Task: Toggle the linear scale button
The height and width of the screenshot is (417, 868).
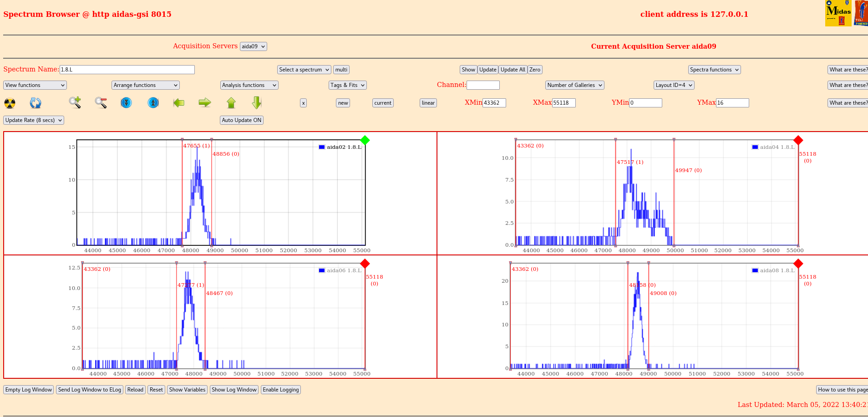Action: point(428,103)
